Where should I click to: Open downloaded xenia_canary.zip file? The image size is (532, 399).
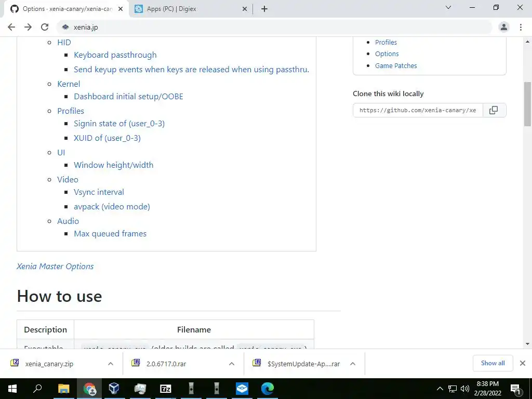49,364
